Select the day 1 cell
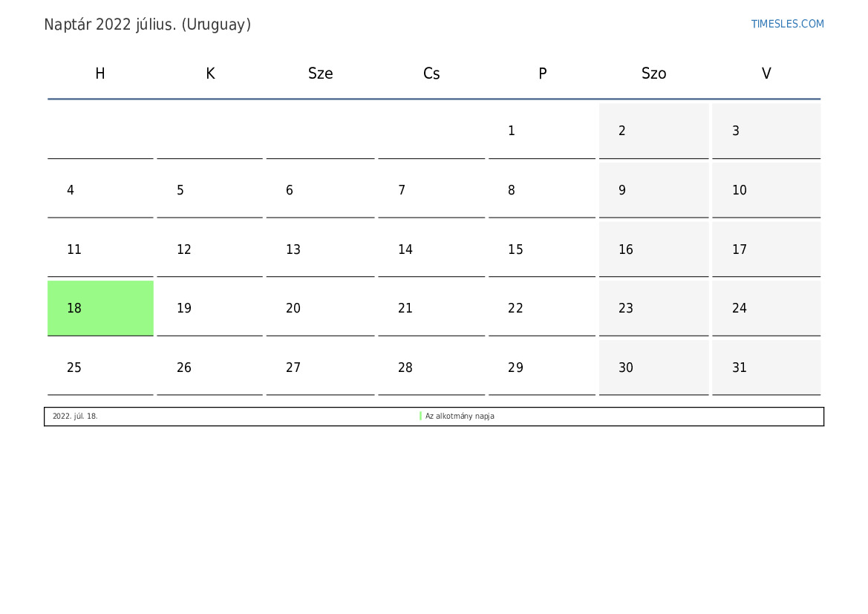 click(541, 131)
